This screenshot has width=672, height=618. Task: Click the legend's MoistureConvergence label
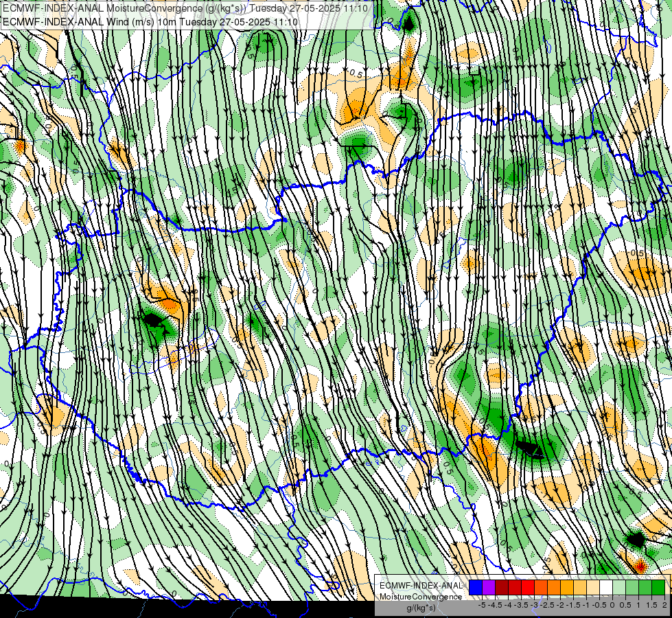(x=421, y=597)
